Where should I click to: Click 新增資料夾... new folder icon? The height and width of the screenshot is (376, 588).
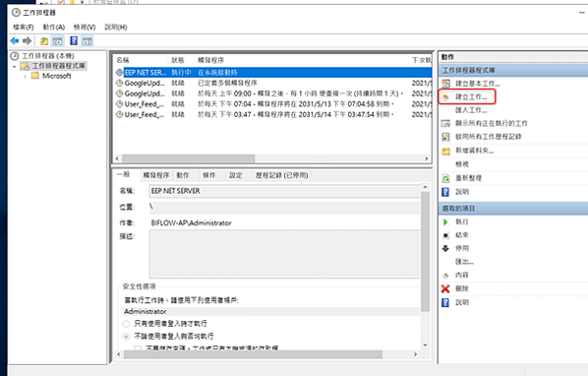pos(445,151)
